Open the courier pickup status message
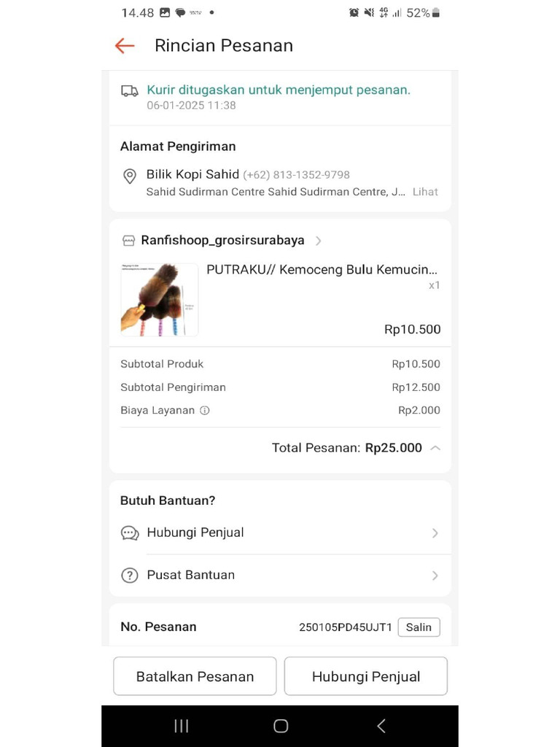Image resolution: width=560 pixels, height=747 pixels. [x=279, y=90]
